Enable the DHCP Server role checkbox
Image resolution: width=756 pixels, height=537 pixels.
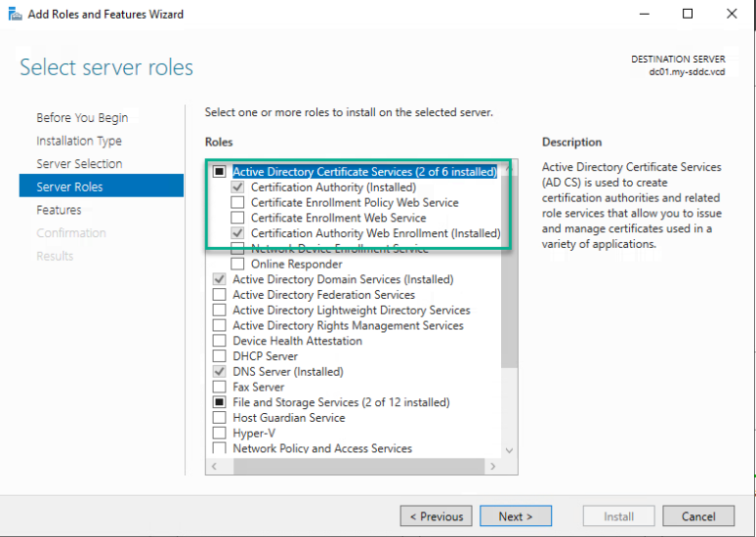coord(220,356)
